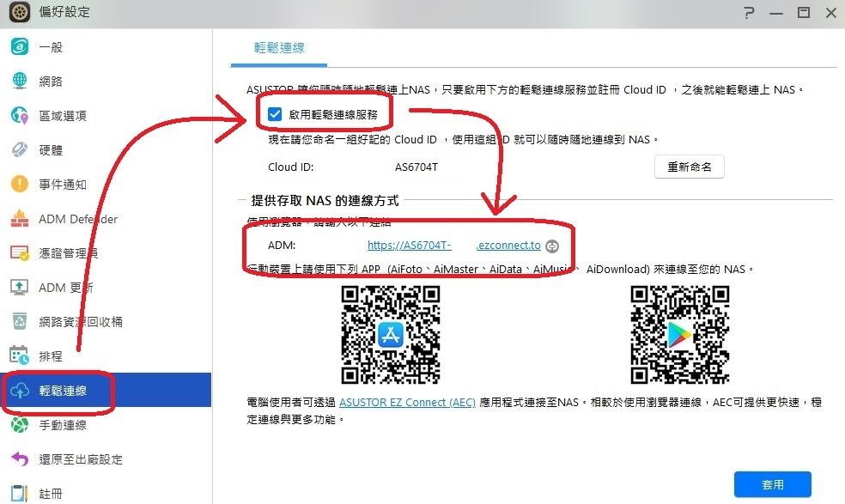Click the 套用 apply button
Screen dimensions: 845x504
click(x=772, y=484)
